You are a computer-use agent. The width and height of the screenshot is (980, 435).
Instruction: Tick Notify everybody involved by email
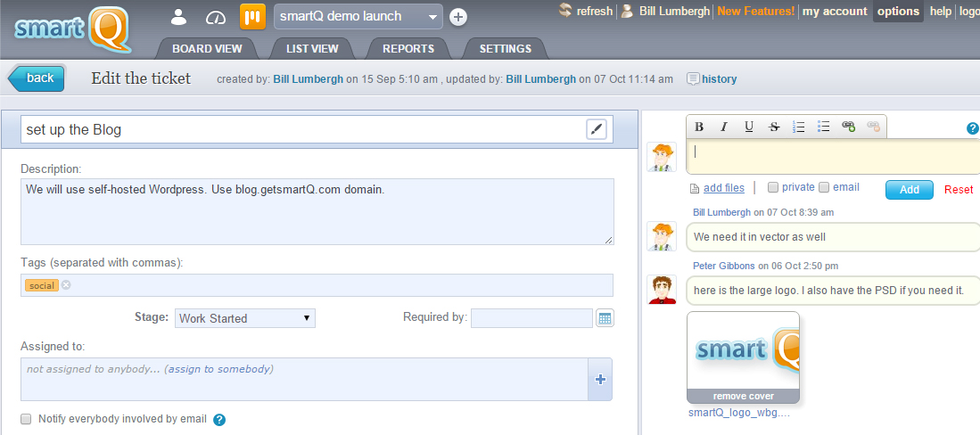click(x=27, y=419)
